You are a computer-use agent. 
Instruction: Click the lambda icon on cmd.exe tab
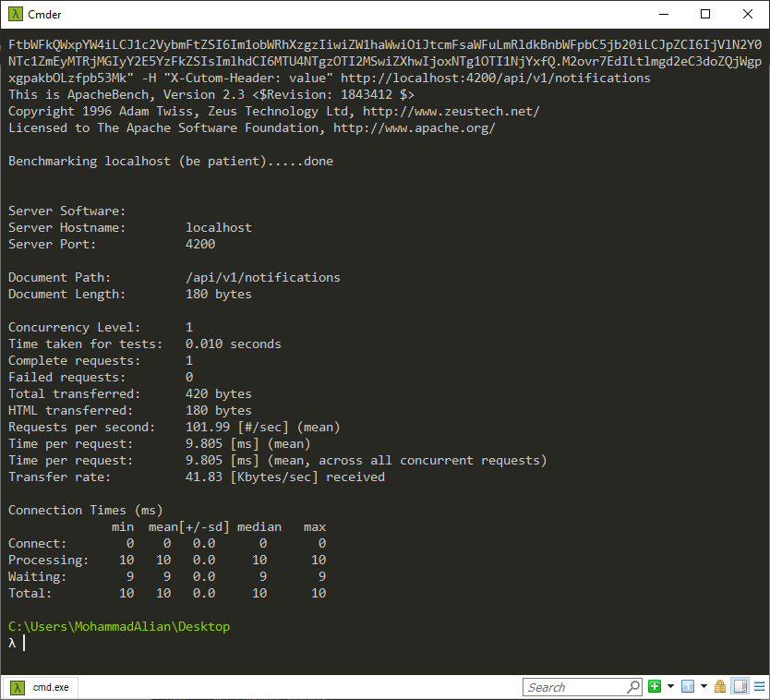[x=18, y=687]
